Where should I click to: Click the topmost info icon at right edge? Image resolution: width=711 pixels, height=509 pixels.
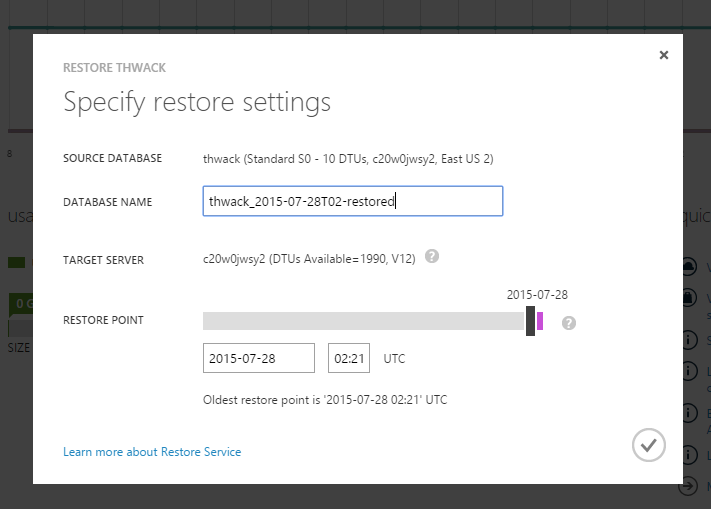[690, 341]
